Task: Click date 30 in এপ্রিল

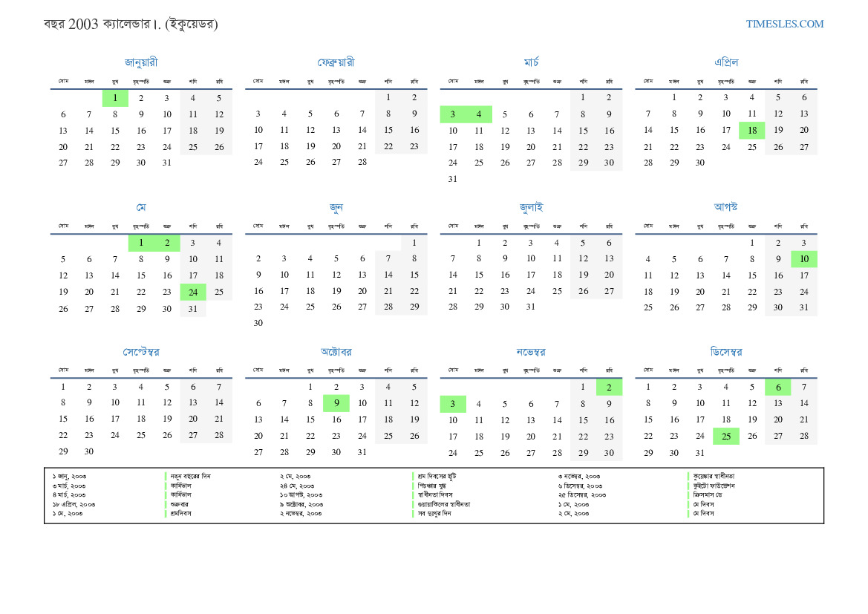Action: [699, 163]
